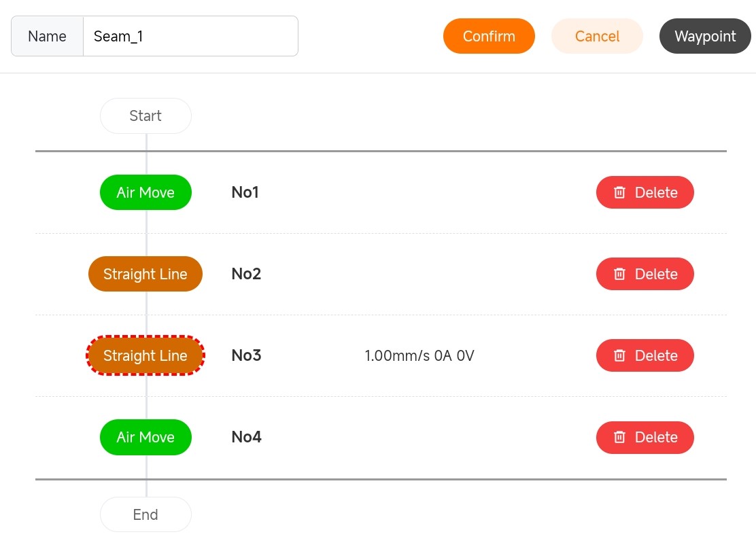The image size is (756, 545).
Task: Click the Name field label
Action: click(47, 36)
